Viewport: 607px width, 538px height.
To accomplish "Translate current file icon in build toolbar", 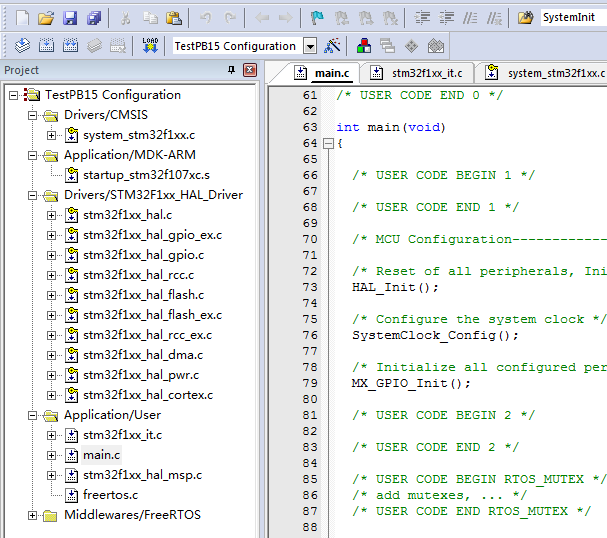I will point(22,46).
